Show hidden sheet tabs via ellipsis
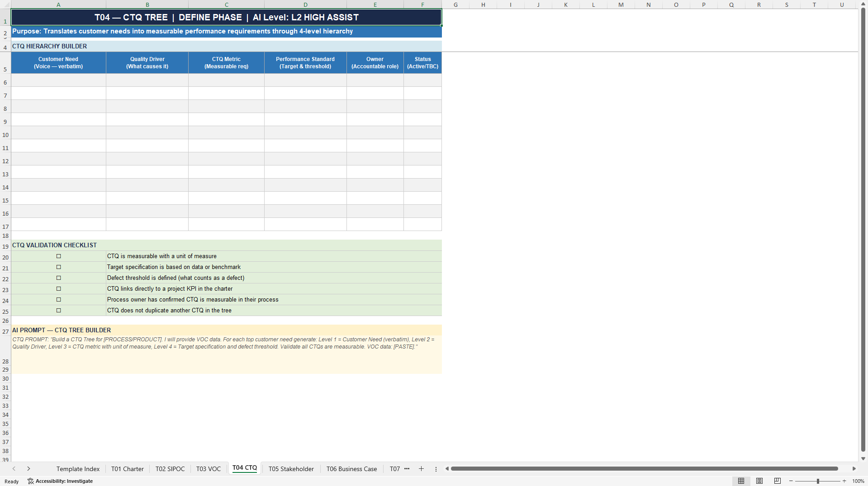The height and width of the screenshot is (486, 868). click(x=407, y=469)
